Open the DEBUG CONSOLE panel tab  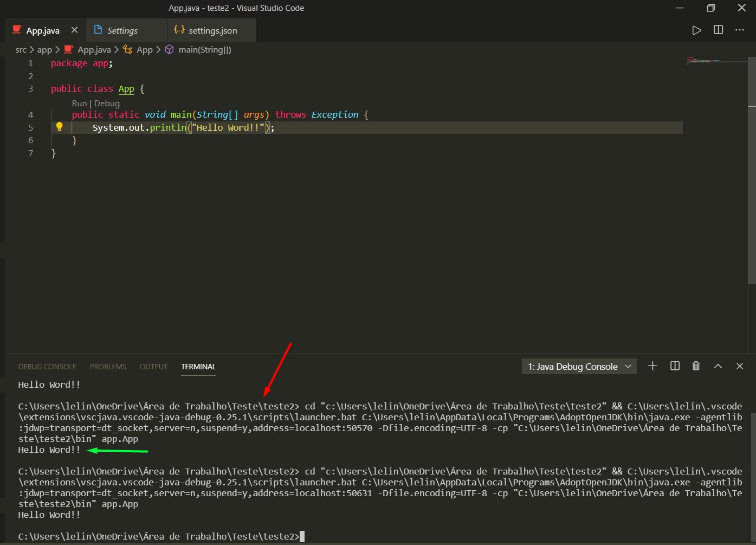tap(47, 367)
